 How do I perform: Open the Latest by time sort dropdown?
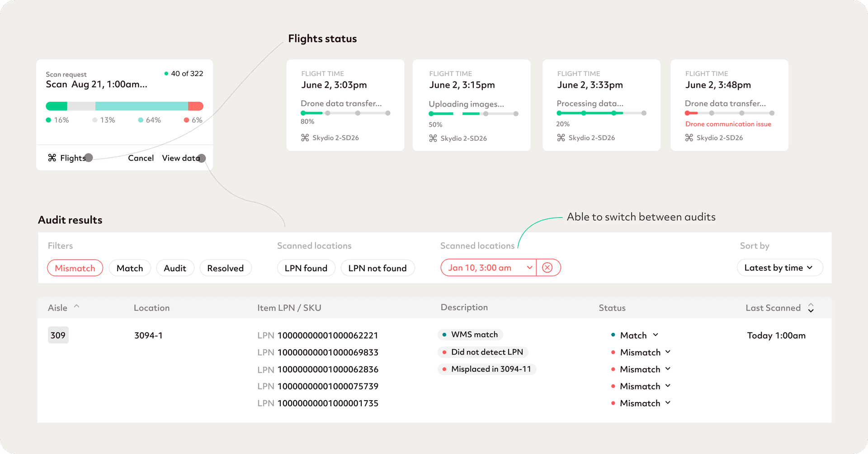779,268
